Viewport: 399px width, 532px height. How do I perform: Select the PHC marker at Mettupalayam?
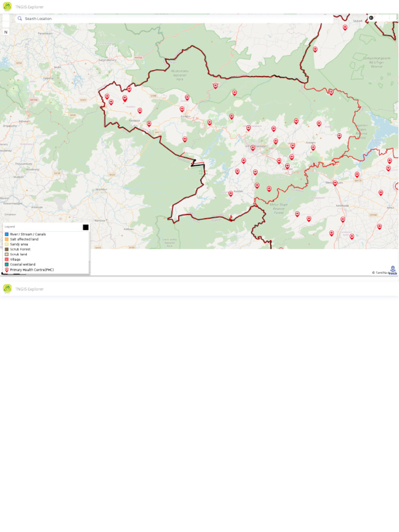click(335, 183)
